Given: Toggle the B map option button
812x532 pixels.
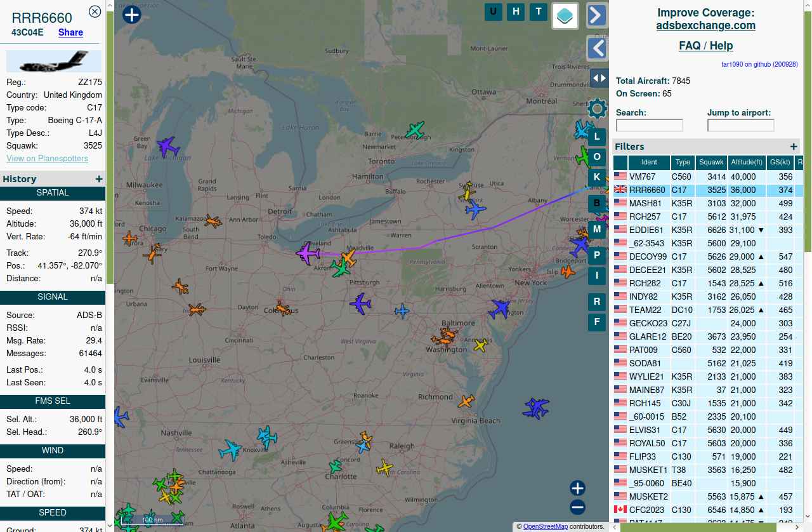Looking at the screenshot, I should 597,204.
